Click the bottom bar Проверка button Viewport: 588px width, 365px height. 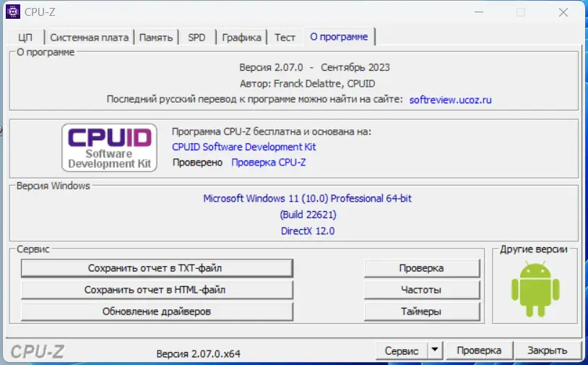[x=479, y=351]
